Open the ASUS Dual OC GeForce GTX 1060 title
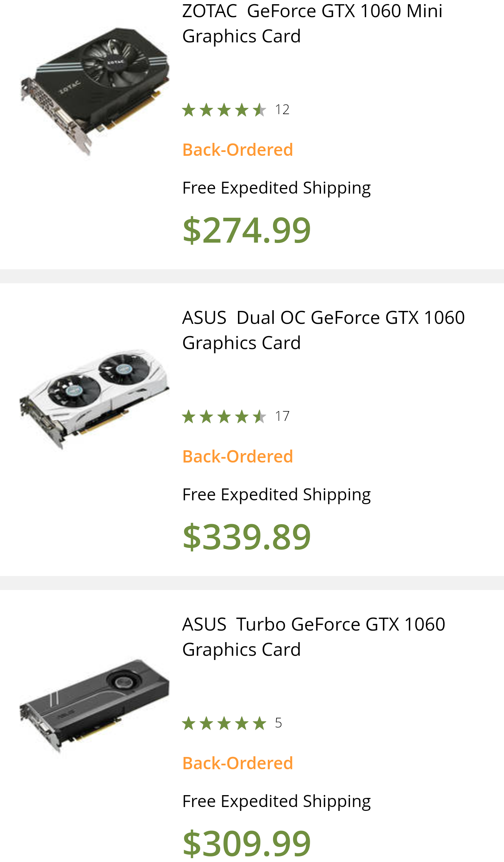504x862 pixels. 323,330
